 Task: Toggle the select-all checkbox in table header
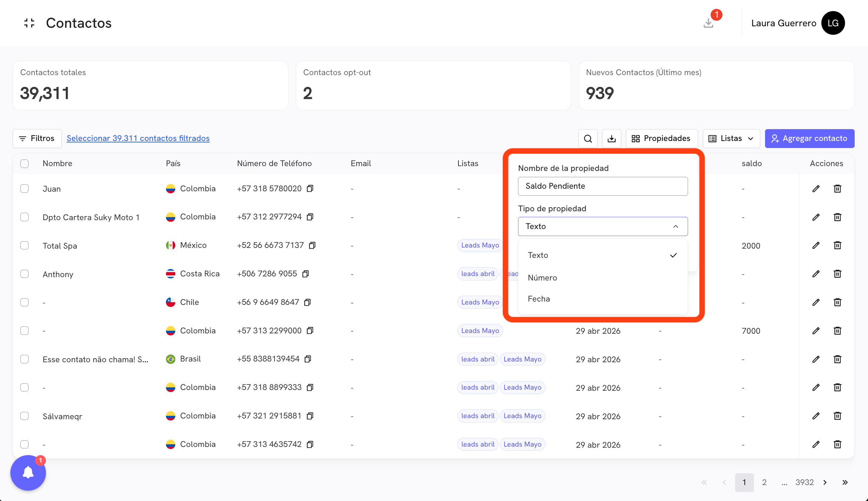pyautogui.click(x=24, y=164)
